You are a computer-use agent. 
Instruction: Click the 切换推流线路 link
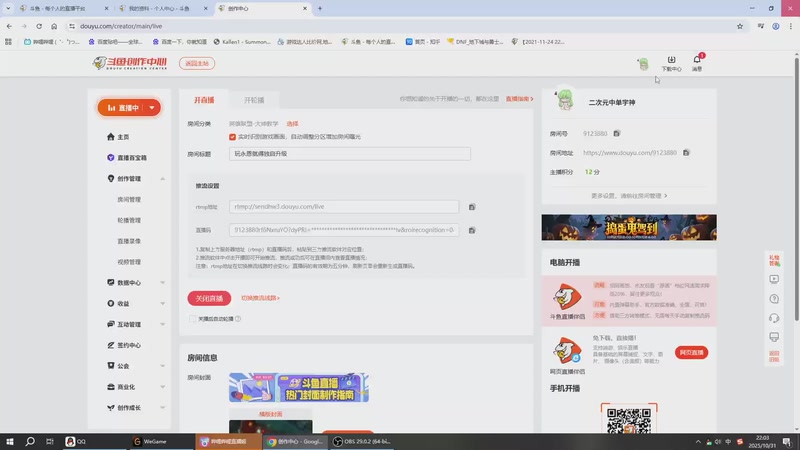[260, 298]
